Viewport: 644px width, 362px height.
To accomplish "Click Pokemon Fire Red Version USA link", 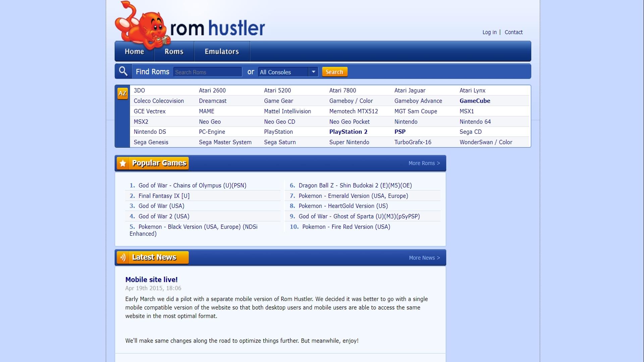I will pos(346,227).
